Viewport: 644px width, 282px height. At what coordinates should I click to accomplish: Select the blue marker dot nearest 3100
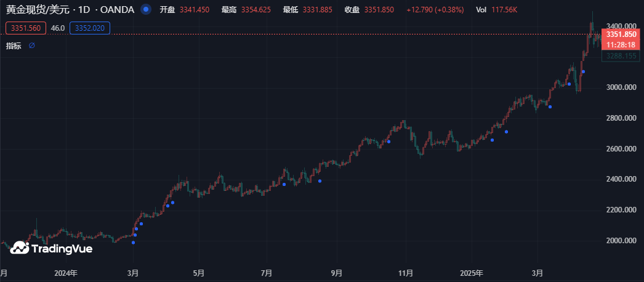click(583, 71)
